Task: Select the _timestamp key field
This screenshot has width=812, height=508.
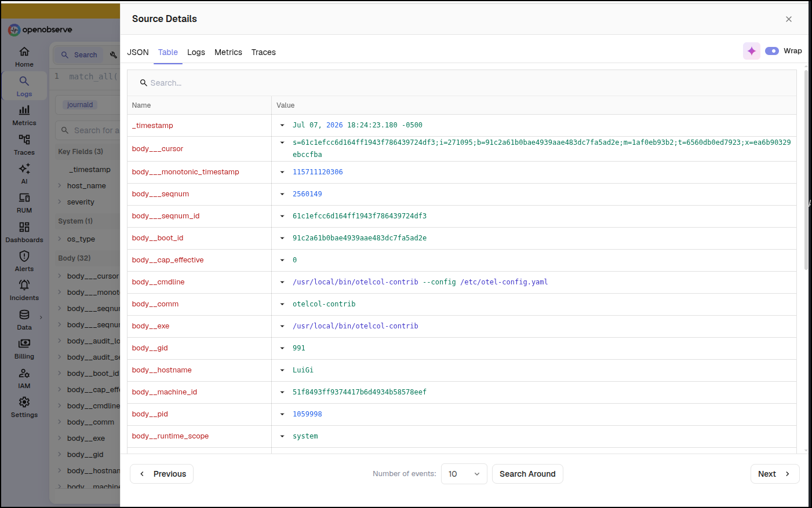Action: (89, 170)
